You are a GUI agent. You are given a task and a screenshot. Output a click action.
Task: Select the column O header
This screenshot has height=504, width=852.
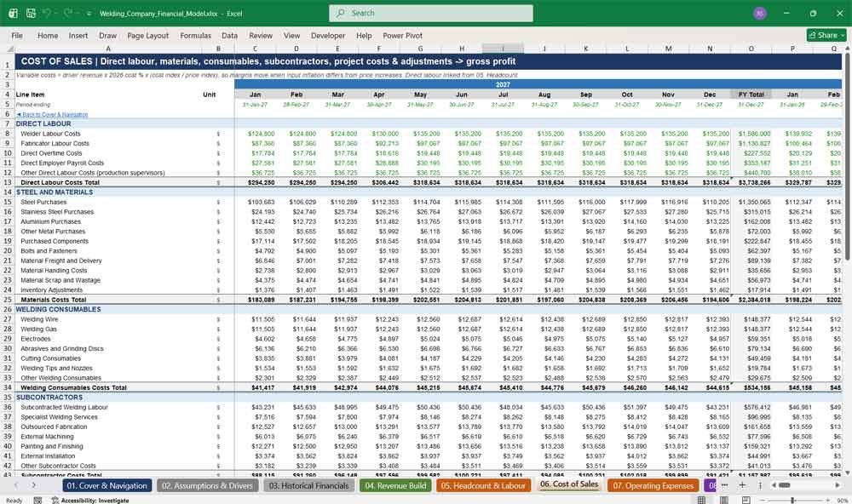point(751,49)
